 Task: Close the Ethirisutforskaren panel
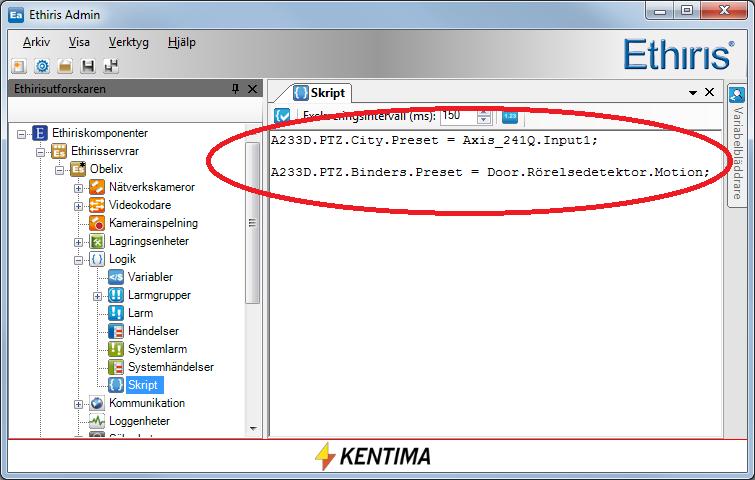click(x=252, y=89)
